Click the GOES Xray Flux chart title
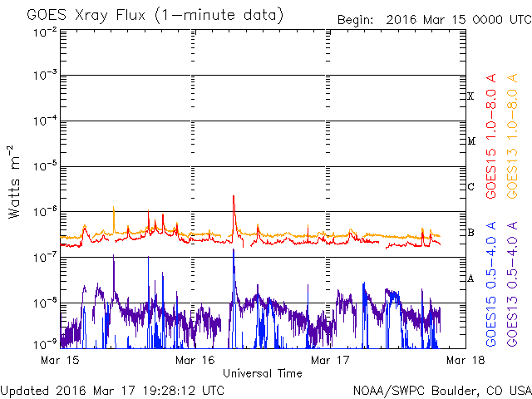 point(155,16)
